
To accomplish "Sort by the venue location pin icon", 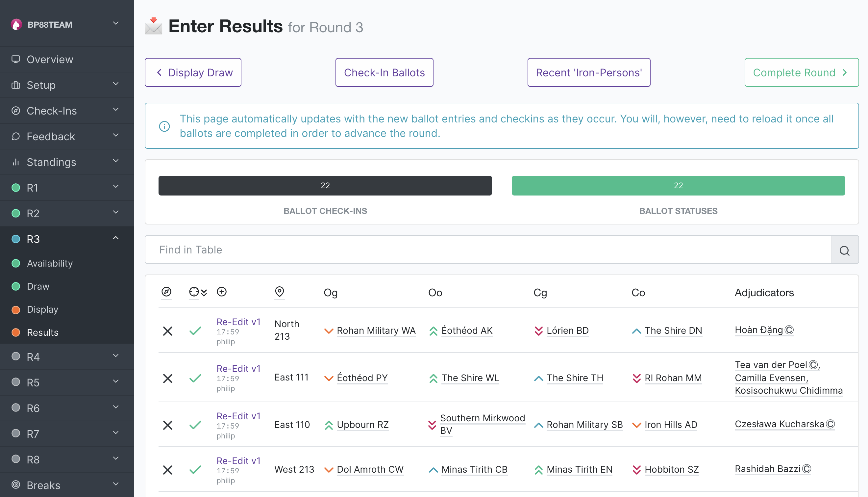I will point(279,292).
